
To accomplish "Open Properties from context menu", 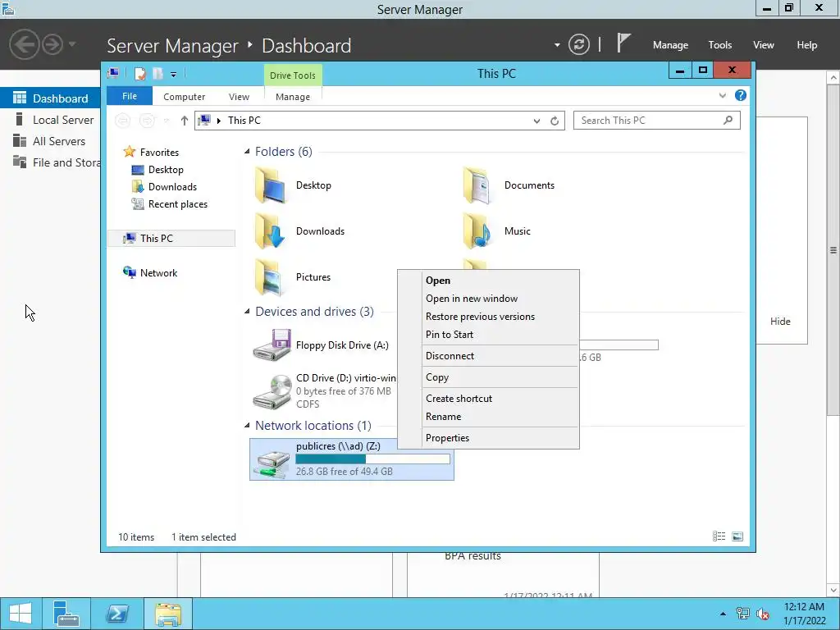I will tap(447, 438).
